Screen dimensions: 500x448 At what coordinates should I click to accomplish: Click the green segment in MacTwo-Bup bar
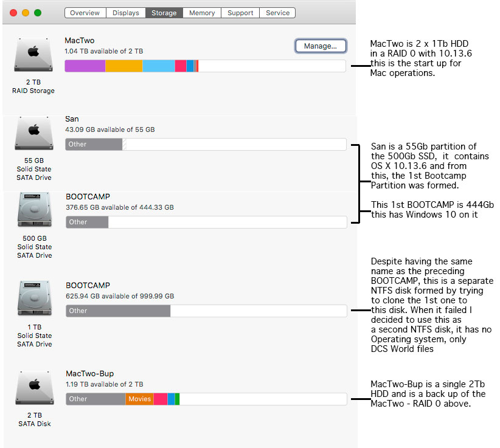coord(177,399)
